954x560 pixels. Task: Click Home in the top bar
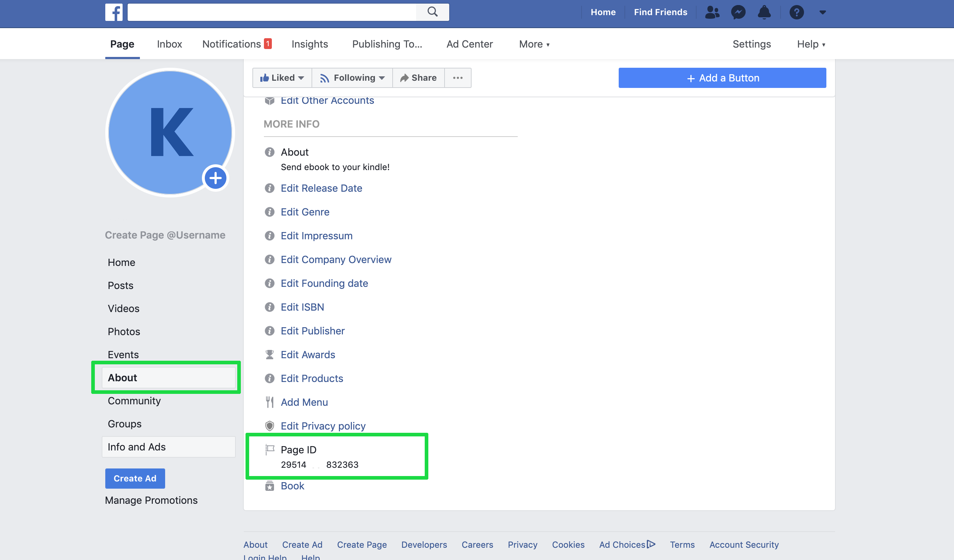[603, 12]
